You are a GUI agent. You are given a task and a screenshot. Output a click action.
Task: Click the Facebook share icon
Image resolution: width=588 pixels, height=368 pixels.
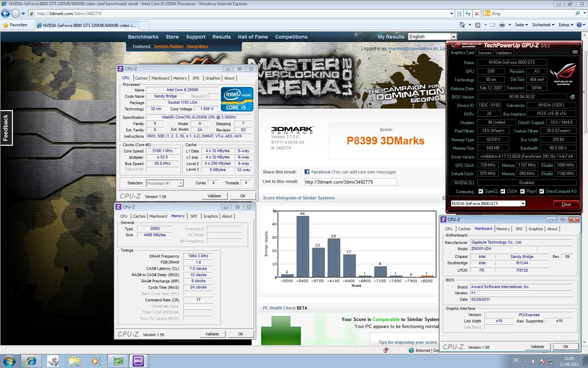[x=307, y=172]
